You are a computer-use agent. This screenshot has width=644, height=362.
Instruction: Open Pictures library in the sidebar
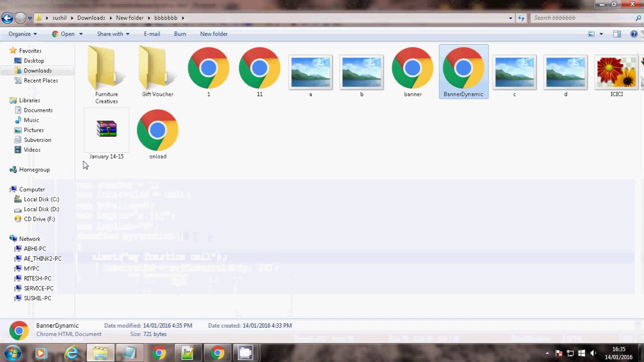point(33,130)
